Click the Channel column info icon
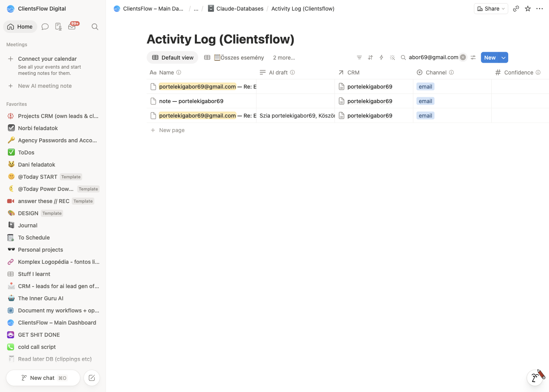This screenshot has height=392, width=549. click(451, 73)
